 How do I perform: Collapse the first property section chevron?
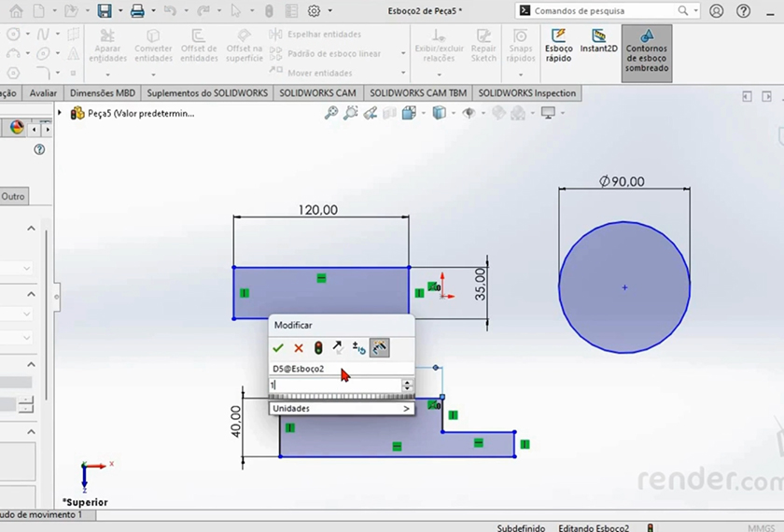coord(31,229)
